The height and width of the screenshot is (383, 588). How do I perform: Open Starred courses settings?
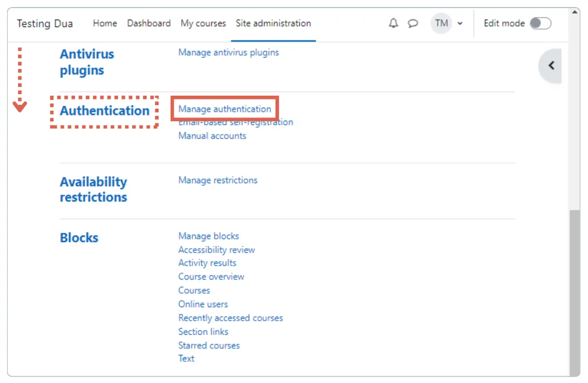(x=209, y=345)
